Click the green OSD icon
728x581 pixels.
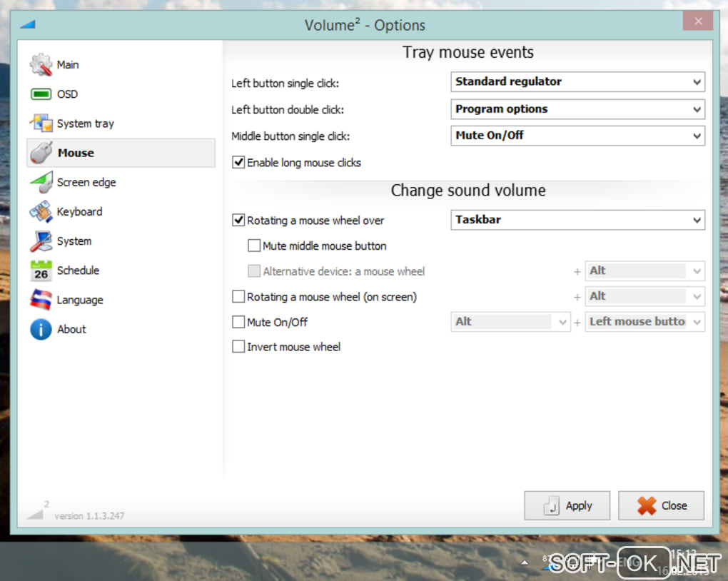tap(41, 94)
